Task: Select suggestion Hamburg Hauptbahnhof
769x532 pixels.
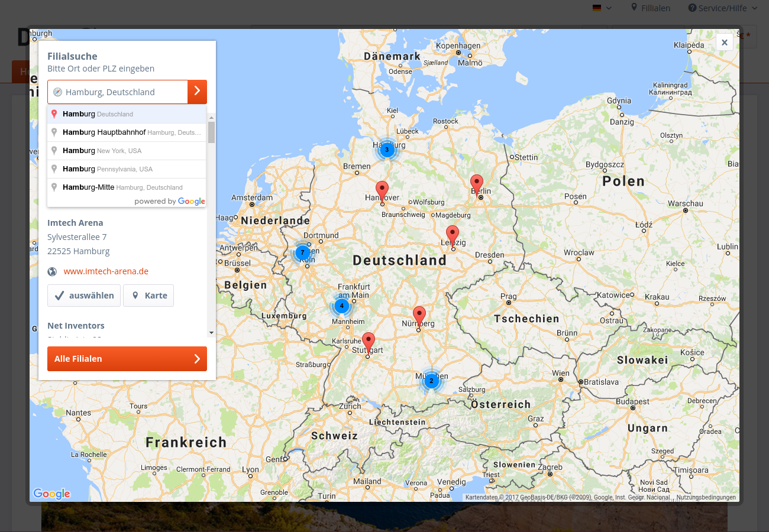Action: point(127,132)
